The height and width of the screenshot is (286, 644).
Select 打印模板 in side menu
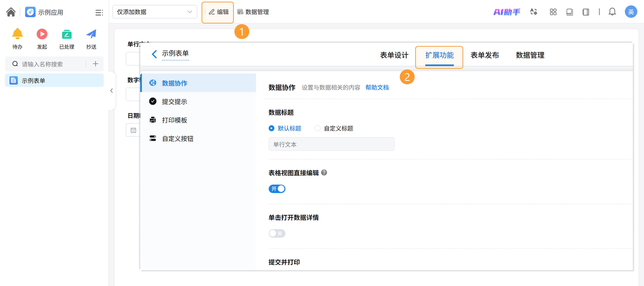[174, 120]
